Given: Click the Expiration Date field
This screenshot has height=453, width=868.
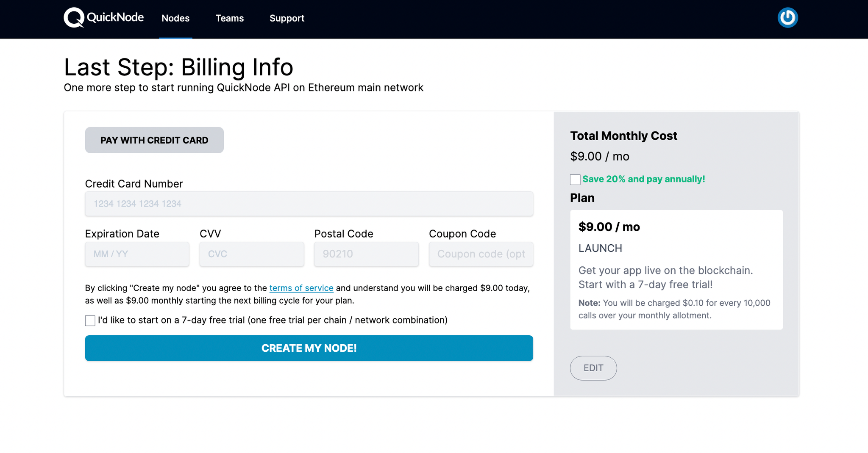Looking at the screenshot, I should click(x=137, y=254).
